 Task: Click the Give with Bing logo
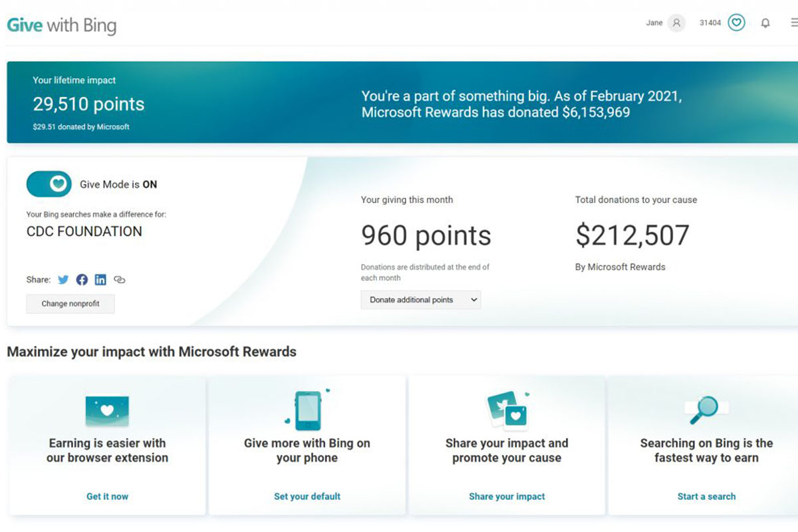[x=61, y=26]
